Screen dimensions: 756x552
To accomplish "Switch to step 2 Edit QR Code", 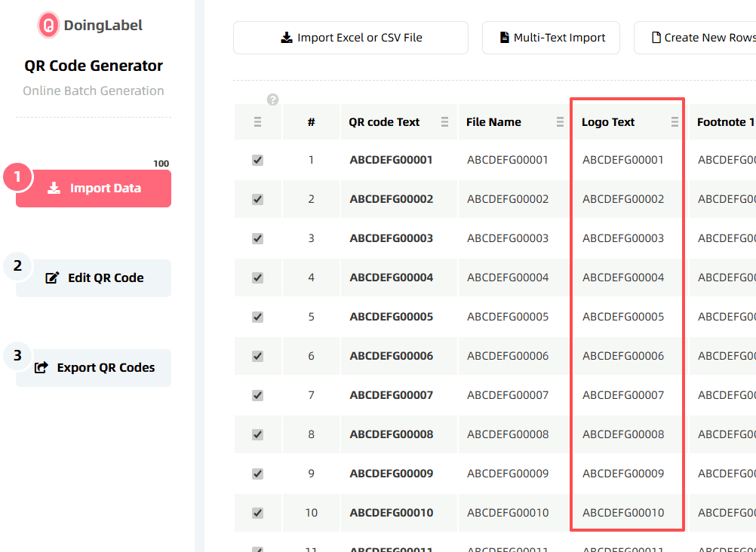I will [94, 278].
